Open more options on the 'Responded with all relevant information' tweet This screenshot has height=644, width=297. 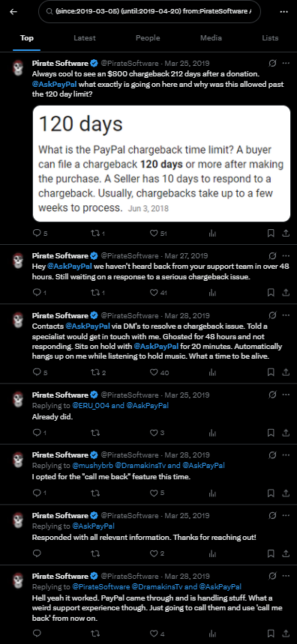point(286,515)
